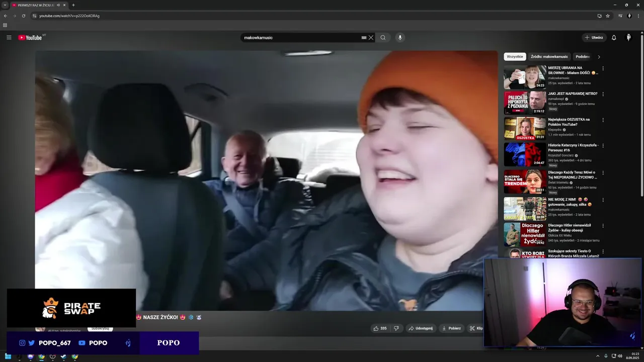Open the YouTube account avatar menu
This screenshot has width=644, height=362.
628,38
